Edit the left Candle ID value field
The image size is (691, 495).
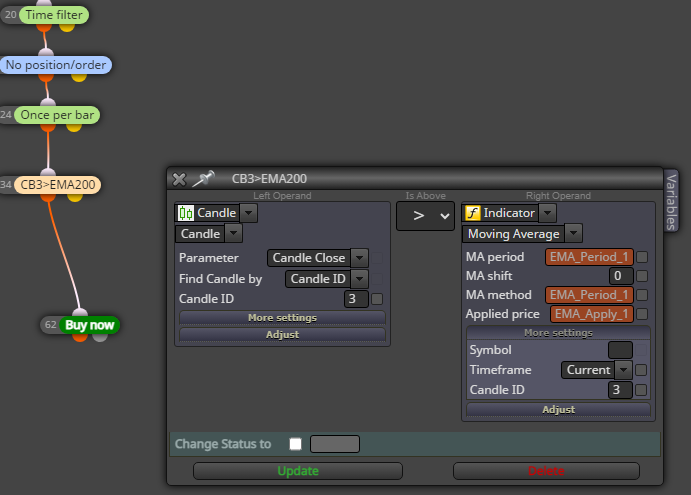pos(356,299)
